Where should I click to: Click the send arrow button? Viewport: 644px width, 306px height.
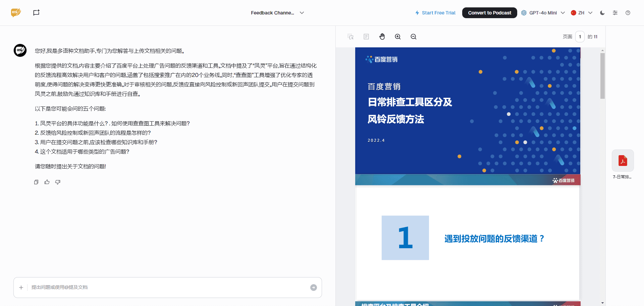coord(314,288)
